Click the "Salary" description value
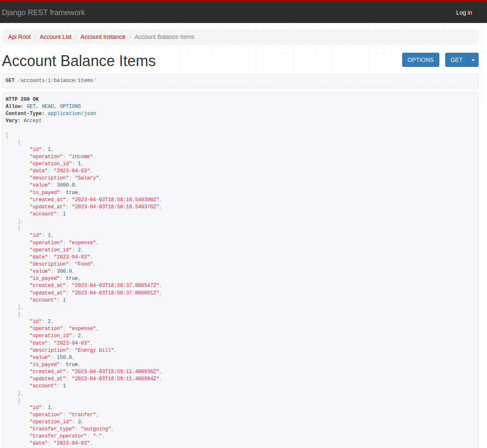 (87, 177)
